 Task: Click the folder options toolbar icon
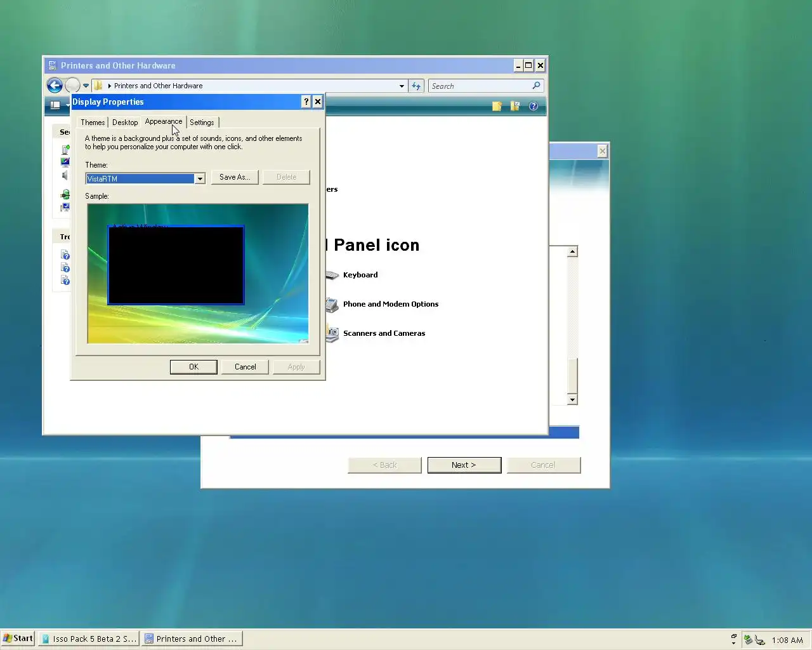pos(514,106)
